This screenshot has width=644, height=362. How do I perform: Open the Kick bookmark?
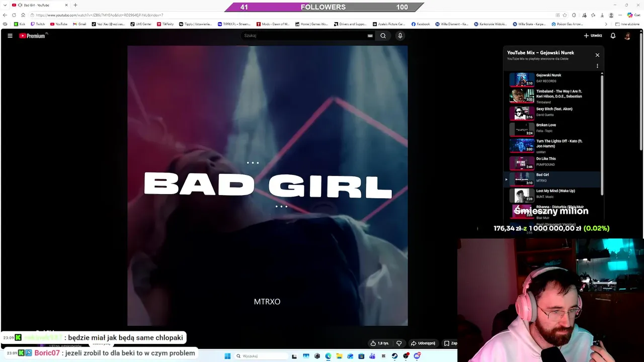click(20, 24)
